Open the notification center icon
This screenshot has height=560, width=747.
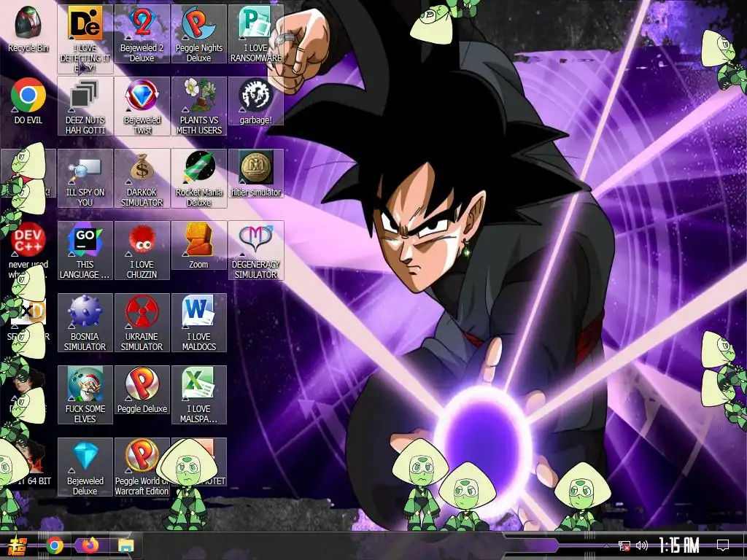click(x=723, y=545)
